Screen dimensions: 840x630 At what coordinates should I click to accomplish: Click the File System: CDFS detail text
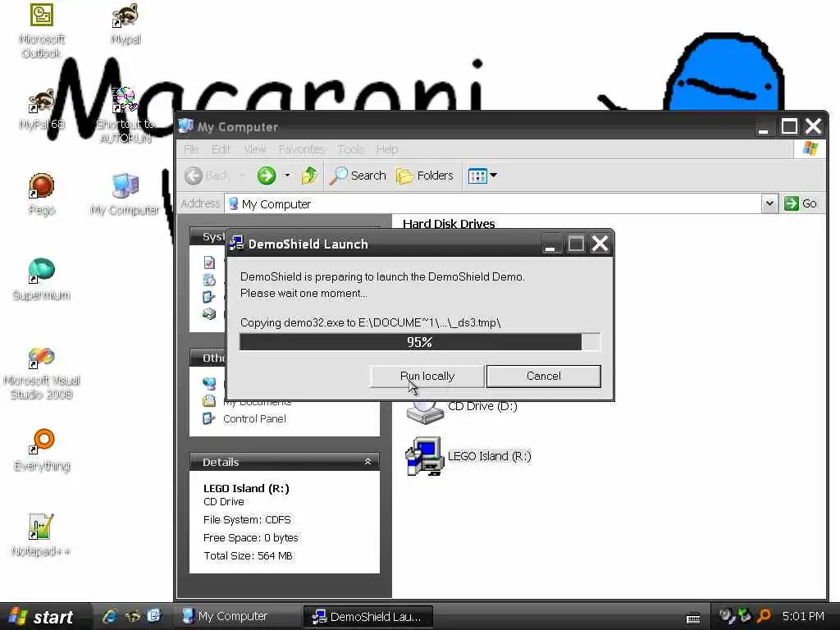point(247,519)
